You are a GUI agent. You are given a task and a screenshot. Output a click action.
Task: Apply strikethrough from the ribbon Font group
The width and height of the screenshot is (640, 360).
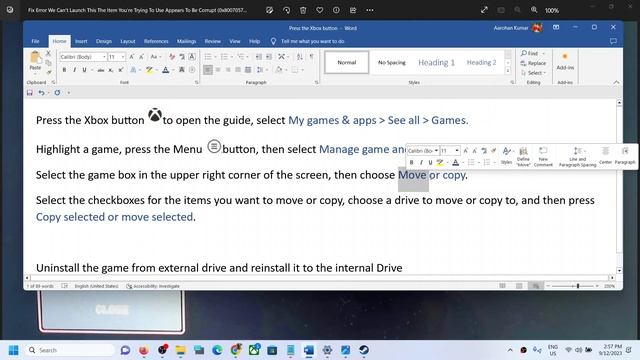(x=101, y=70)
